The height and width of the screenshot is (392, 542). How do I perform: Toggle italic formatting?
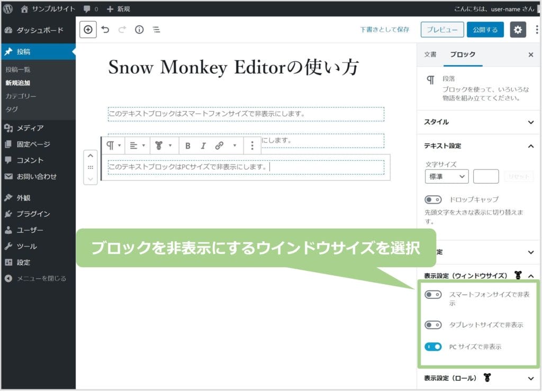[203, 146]
